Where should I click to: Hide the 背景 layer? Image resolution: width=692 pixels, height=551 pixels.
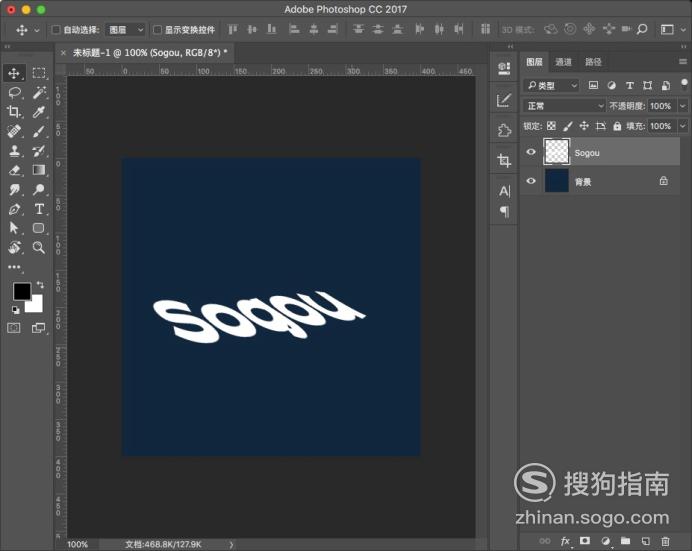[531, 181]
